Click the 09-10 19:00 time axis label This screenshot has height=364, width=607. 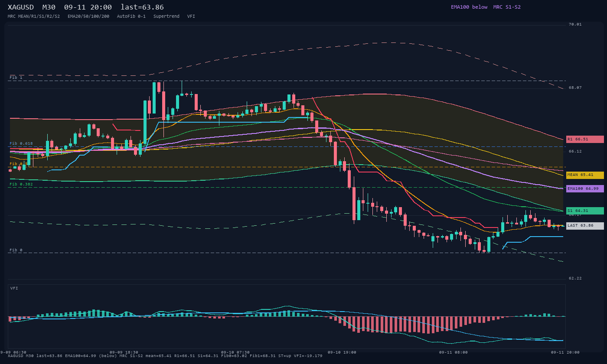[342, 352]
